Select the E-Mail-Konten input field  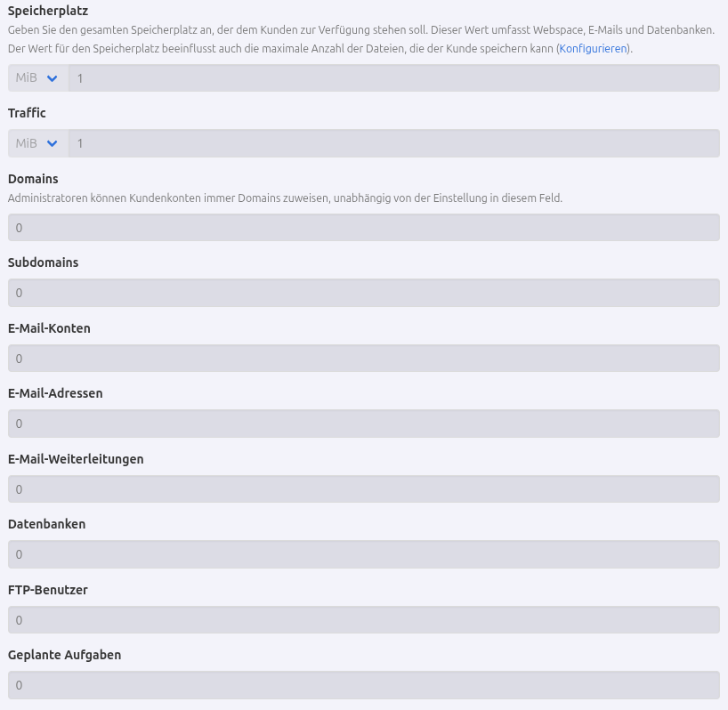point(364,359)
